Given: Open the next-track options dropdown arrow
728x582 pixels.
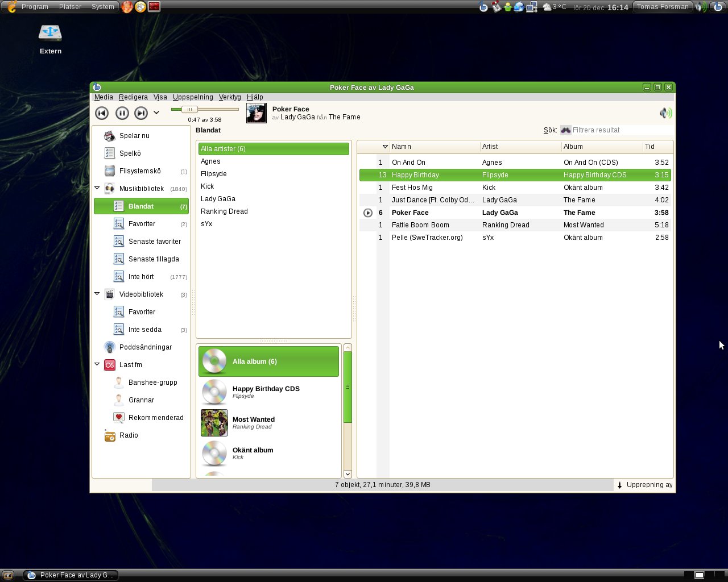Looking at the screenshot, I should 156,113.
